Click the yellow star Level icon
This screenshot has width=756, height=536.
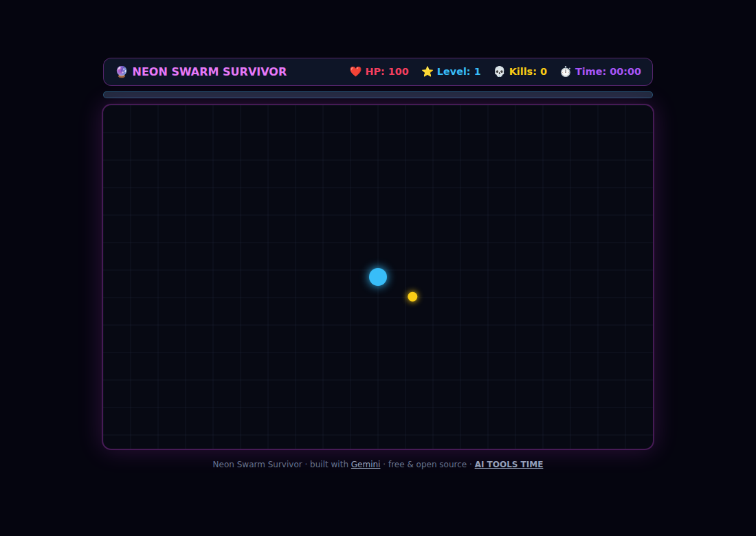tap(427, 72)
